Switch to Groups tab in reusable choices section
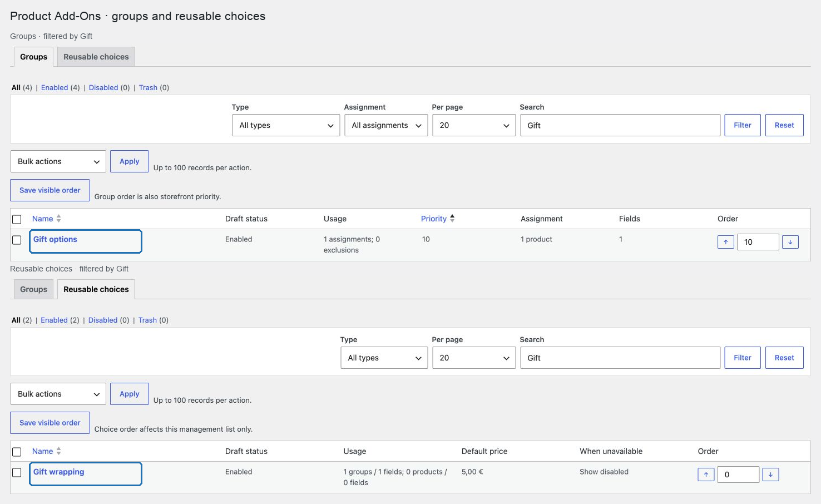Screen dimensions: 821x504 (33, 289)
